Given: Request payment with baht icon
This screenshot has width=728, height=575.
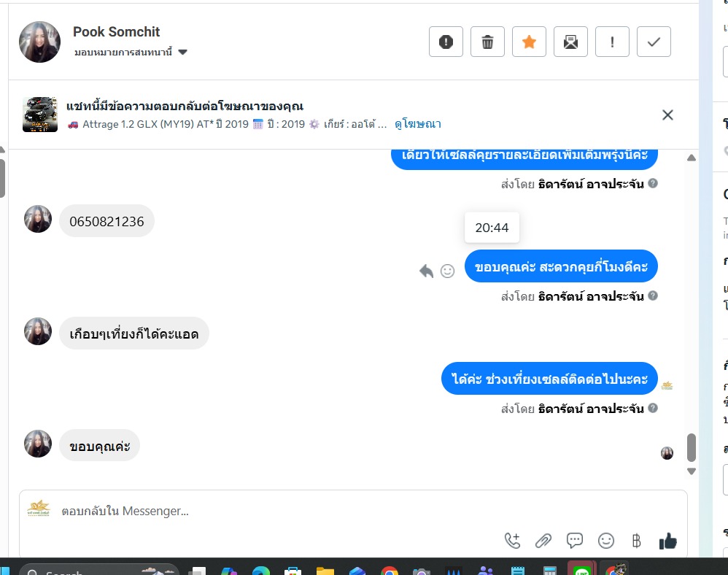Looking at the screenshot, I should click(636, 541).
